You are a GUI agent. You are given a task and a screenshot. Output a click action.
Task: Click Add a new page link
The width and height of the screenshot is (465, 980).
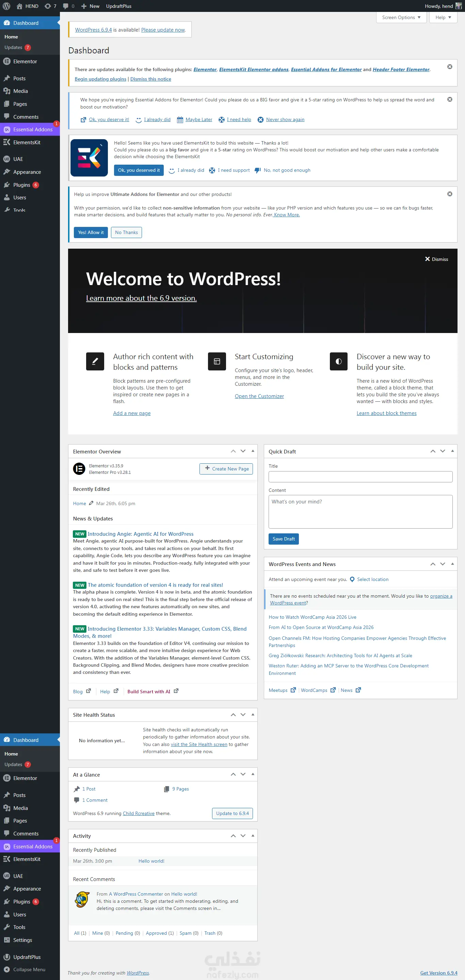point(132,414)
